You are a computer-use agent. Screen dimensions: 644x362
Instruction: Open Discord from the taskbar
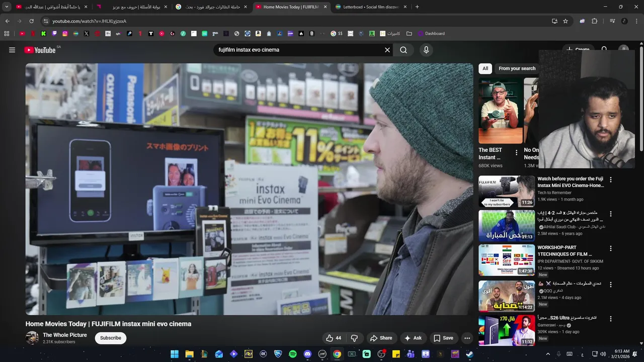tap(307, 354)
